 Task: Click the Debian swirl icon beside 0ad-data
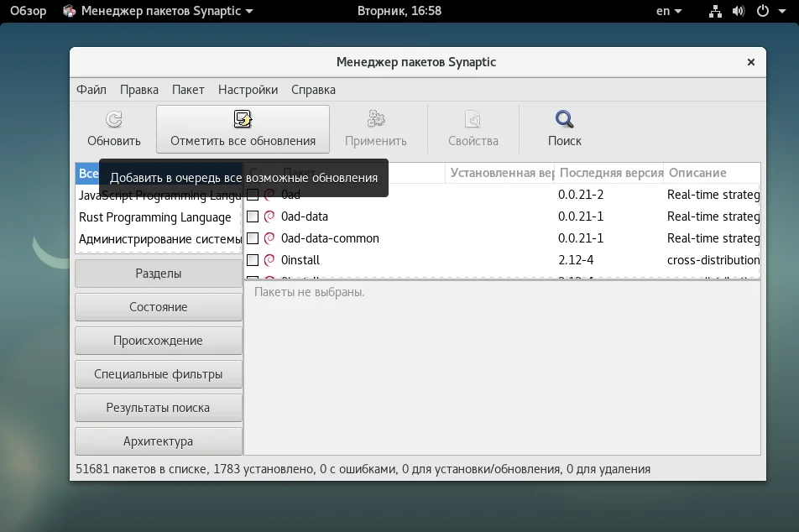[269, 216]
